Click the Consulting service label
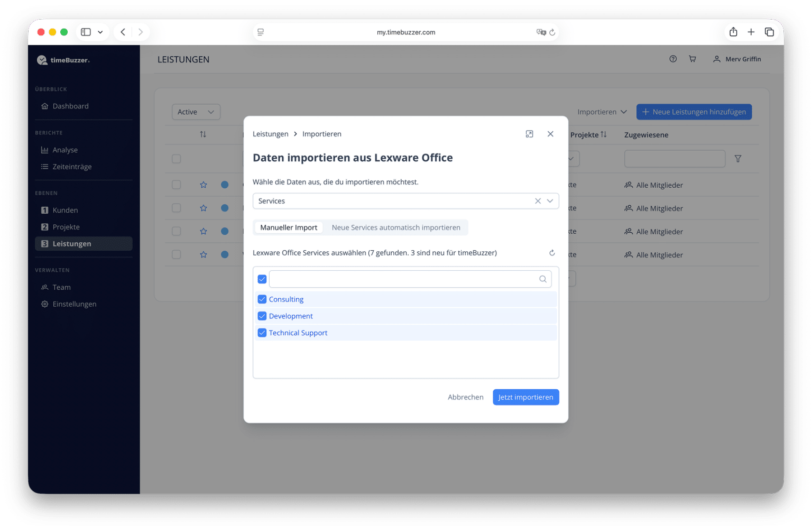This screenshot has height=531, width=812. 286,299
